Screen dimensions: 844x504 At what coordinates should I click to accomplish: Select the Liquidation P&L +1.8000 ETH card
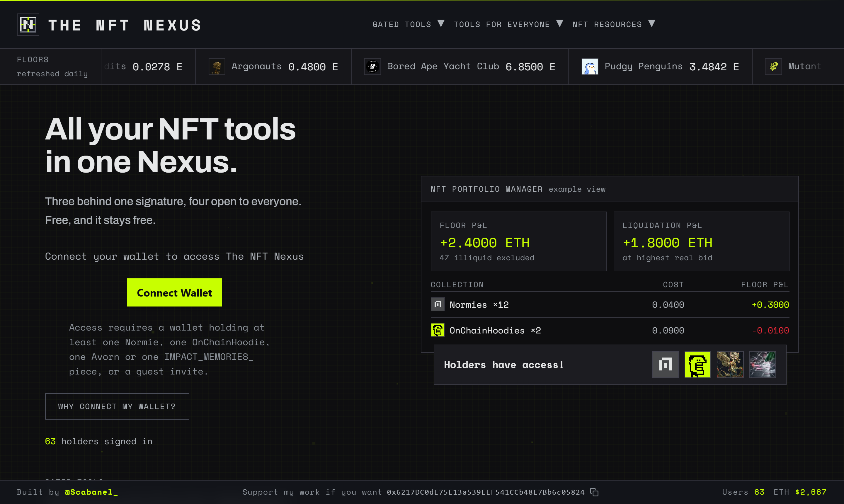(x=701, y=241)
